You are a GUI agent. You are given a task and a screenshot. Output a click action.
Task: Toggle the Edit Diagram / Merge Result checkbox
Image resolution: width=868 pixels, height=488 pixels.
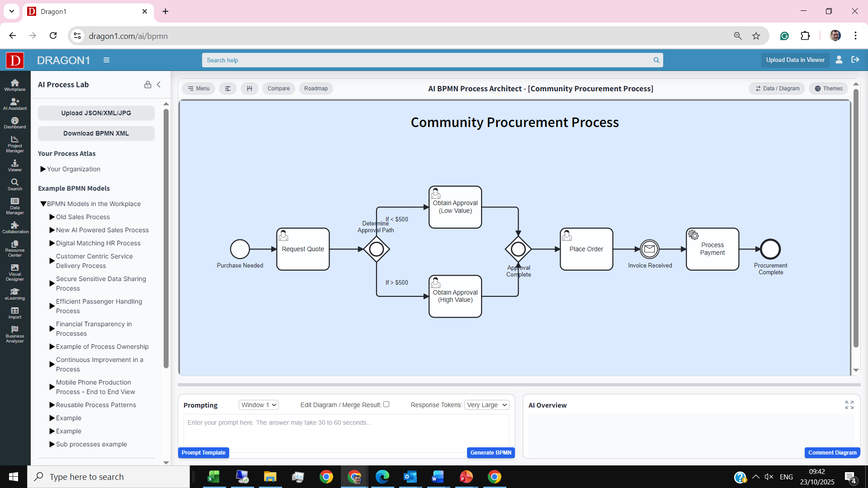click(386, 404)
